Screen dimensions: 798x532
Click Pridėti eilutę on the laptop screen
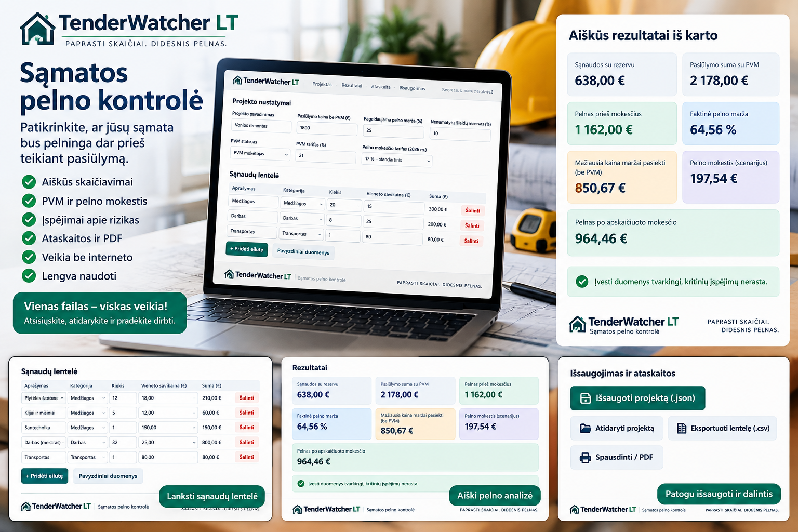tap(247, 249)
